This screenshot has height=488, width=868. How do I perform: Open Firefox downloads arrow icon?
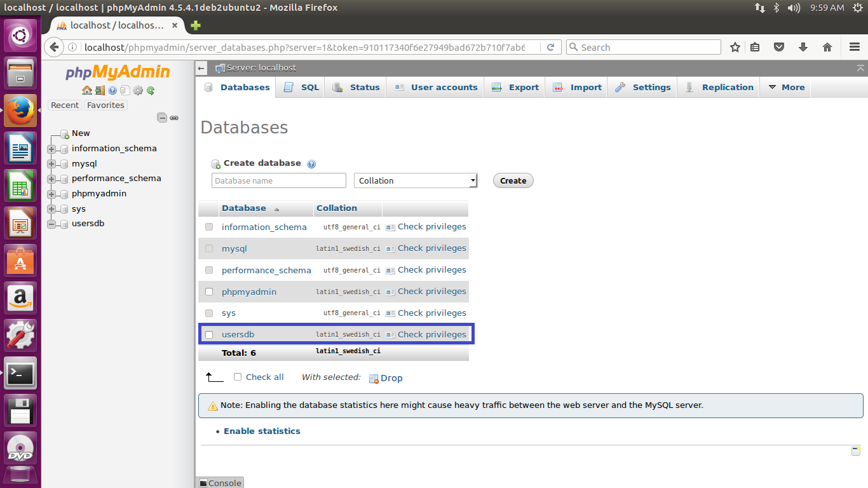click(803, 47)
